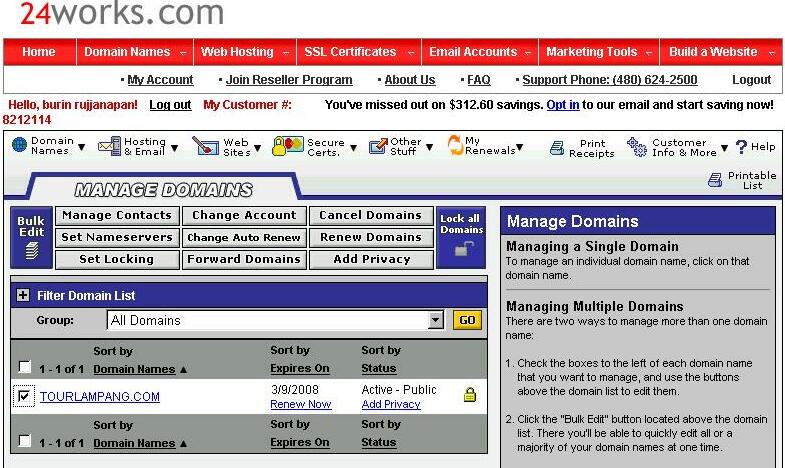Open the Domain Names toolbar dropdown arrow
The width and height of the screenshot is (785, 468).
(81, 147)
